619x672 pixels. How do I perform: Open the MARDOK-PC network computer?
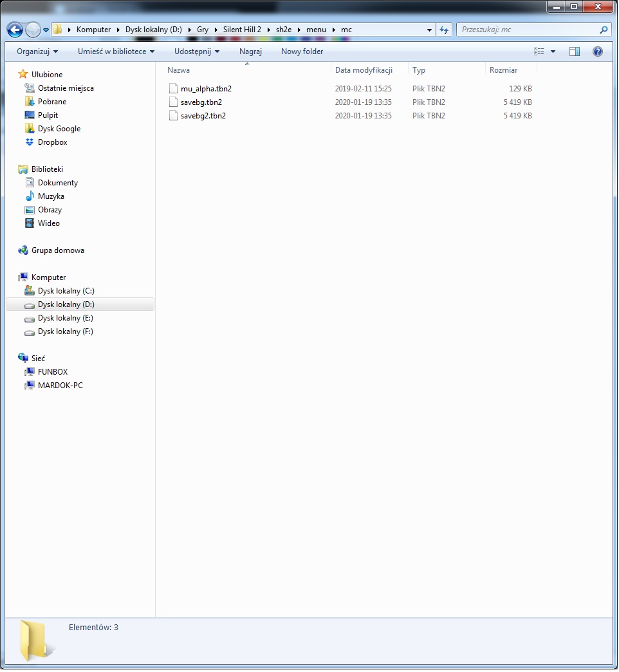coord(60,386)
